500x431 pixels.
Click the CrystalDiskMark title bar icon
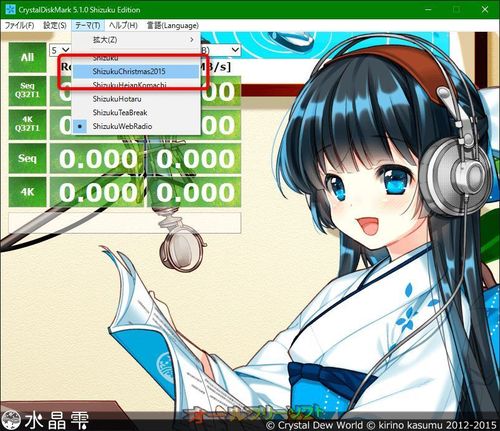point(10,9)
